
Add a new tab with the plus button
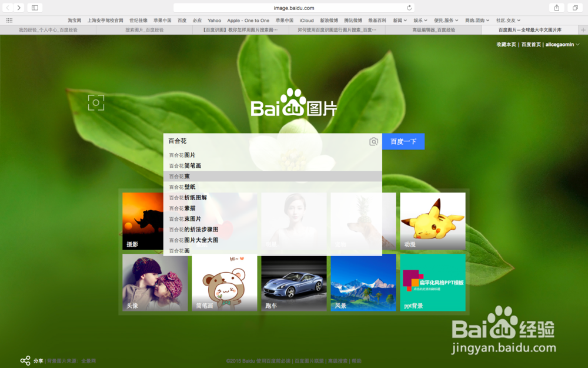point(583,29)
